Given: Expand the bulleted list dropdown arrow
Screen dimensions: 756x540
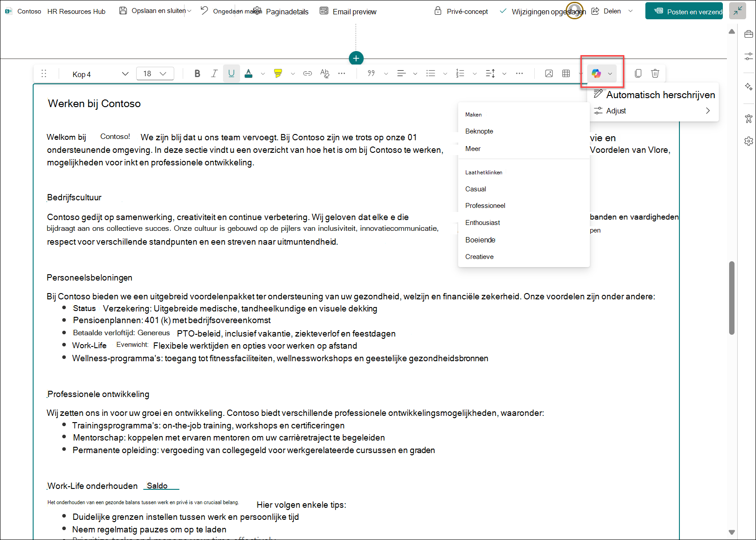Looking at the screenshot, I should point(445,73).
